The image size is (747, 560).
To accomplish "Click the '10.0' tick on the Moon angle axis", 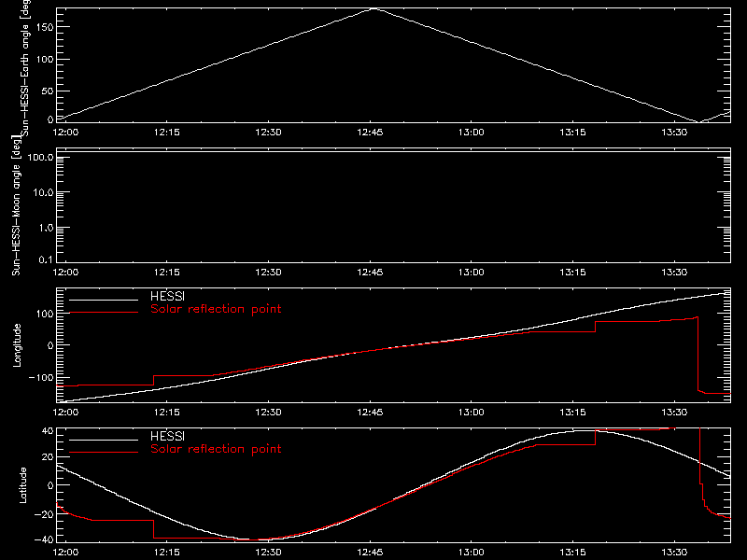I will coord(43,192).
